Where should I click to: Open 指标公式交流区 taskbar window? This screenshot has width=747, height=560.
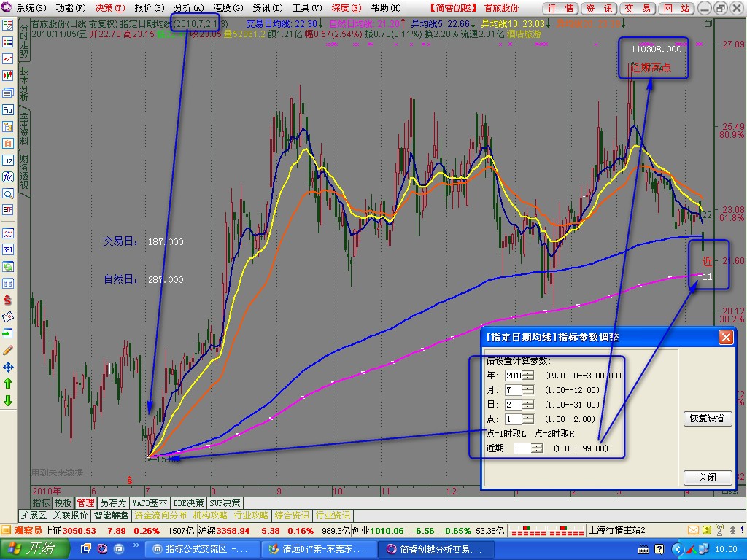(201, 549)
